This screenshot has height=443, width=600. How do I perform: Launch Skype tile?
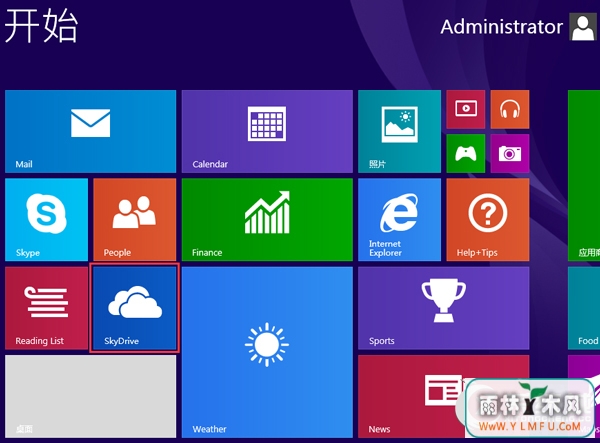(x=46, y=220)
